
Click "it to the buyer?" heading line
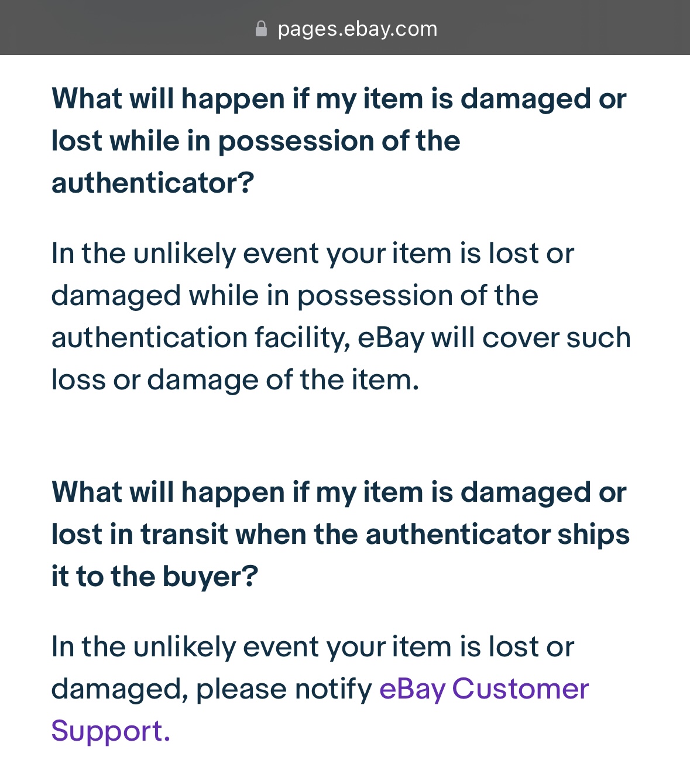click(x=155, y=577)
